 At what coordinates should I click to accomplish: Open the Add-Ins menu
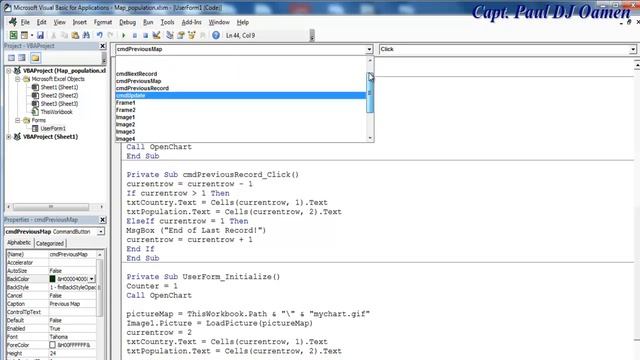[191, 22]
